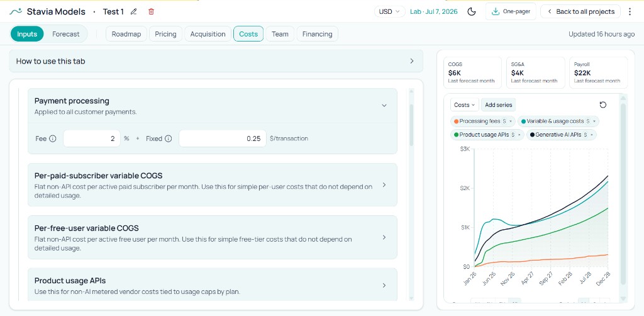The height and width of the screenshot is (316, 644).
Task: Remove the Variable & usage costs series
Action: pyautogui.click(x=594, y=121)
